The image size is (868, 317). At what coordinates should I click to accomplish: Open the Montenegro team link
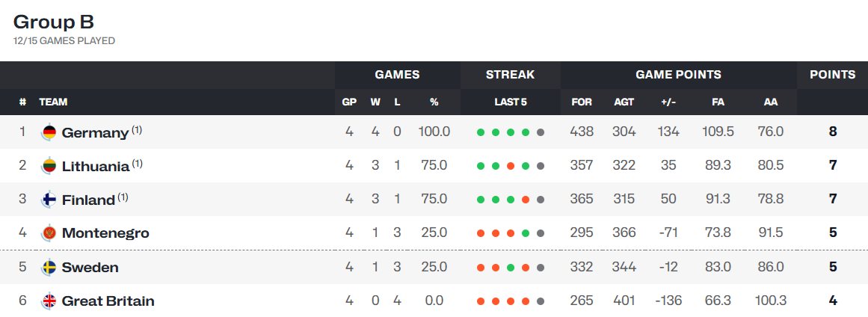click(x=105, y=233)
